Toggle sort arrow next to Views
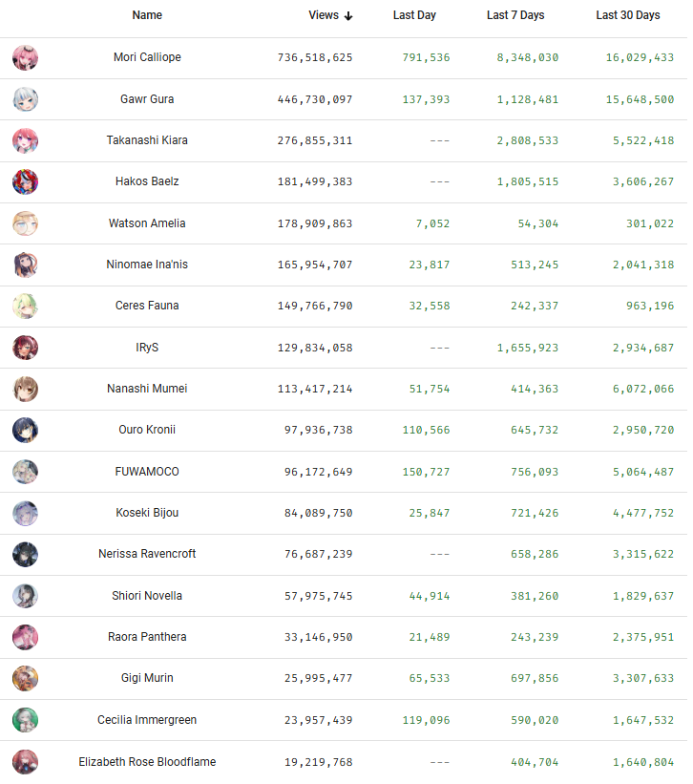Screen dimensions: 693x784 pos(348,15)
